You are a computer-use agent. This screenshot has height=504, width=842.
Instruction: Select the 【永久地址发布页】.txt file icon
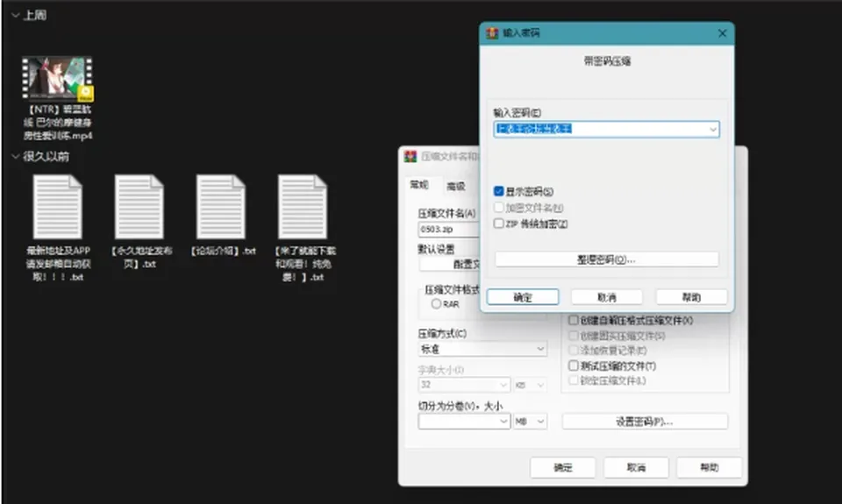[x=139, y=207]
